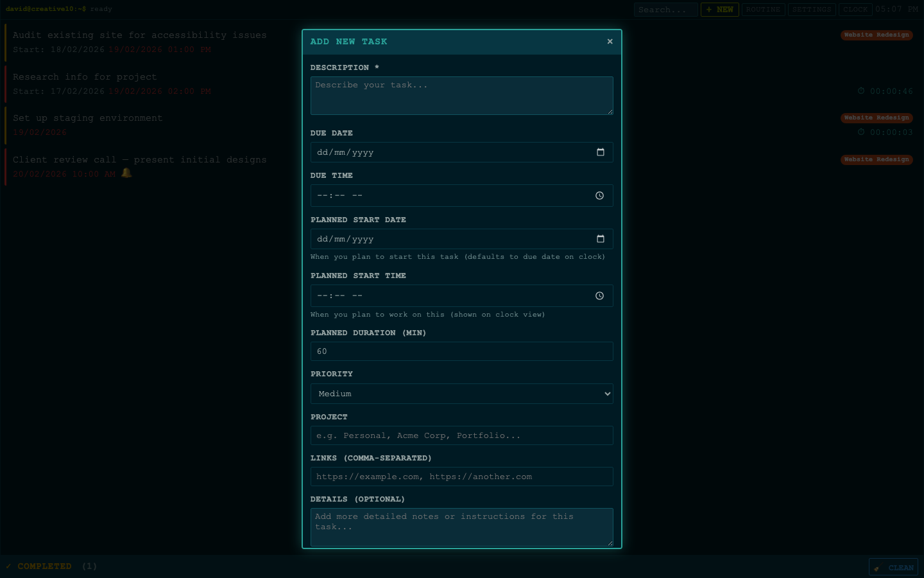The height and width of the screenshot is (578, 924).
Task: Open the Planned Start Time clock picker
Action: 599,295
